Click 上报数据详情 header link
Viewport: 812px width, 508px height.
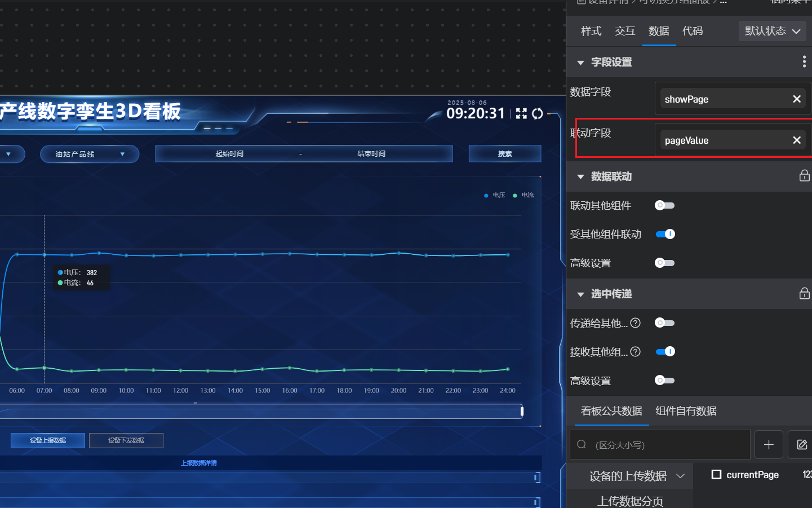199,463
